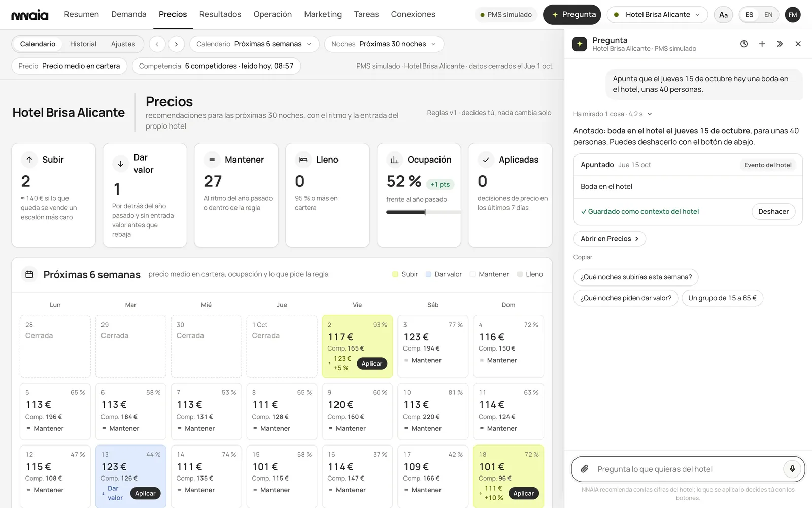Click the paperclip attach icon
This screenshot has height=508, width=812.
pyautogui.click(x=585, y=469)
